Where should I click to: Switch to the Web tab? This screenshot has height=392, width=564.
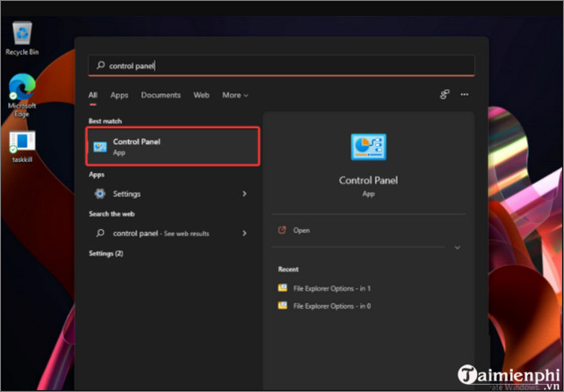[201, 95]
